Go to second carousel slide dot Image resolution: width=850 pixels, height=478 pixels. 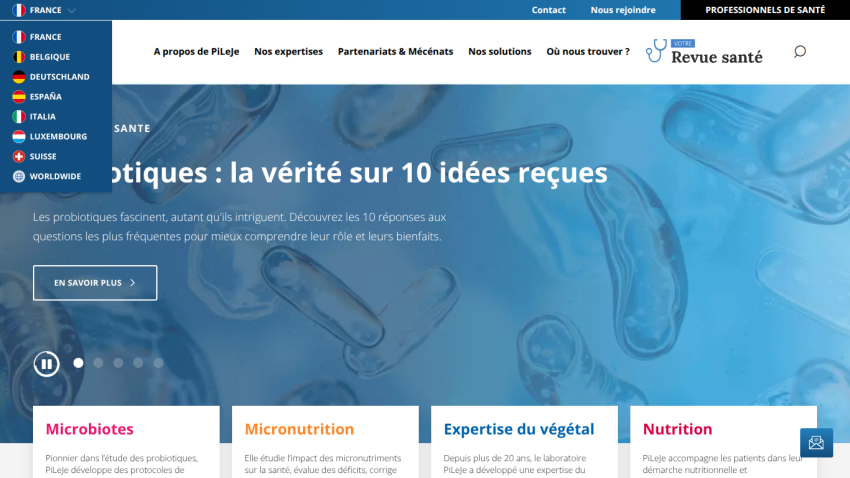pos(98,363)
